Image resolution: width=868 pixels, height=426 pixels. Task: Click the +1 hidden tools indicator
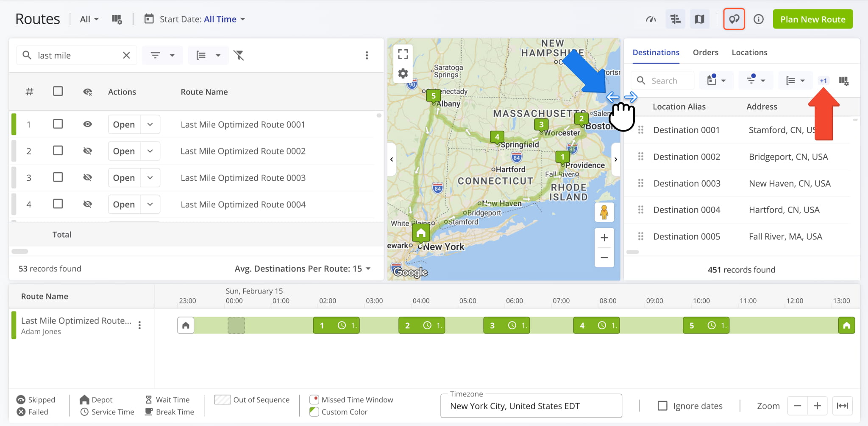pos(823,81)
